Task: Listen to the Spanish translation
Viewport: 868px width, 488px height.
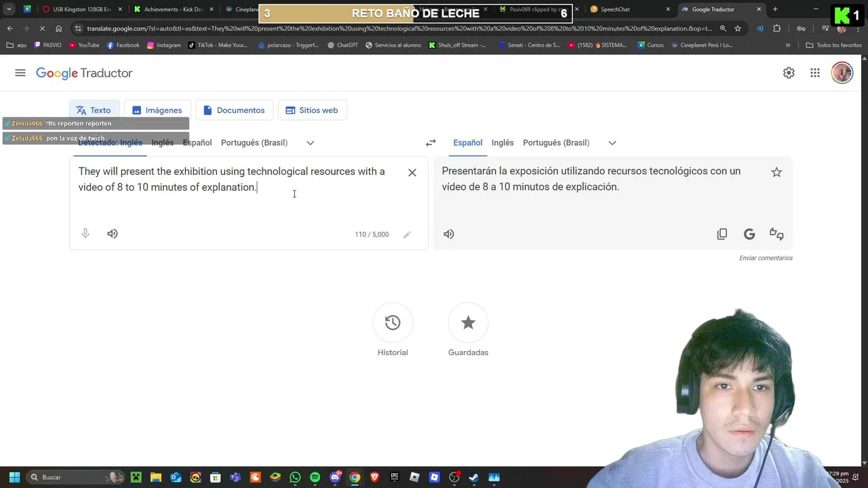Action: (x=449, y=234)
